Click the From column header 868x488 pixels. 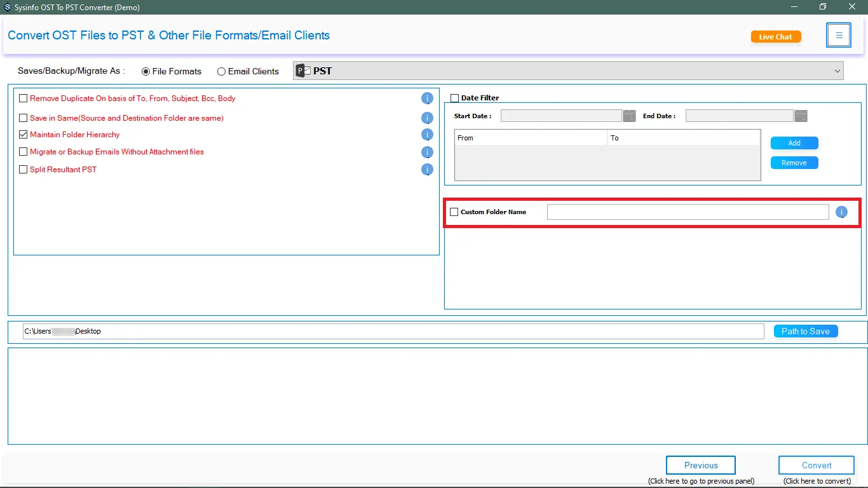pos(531,138)
